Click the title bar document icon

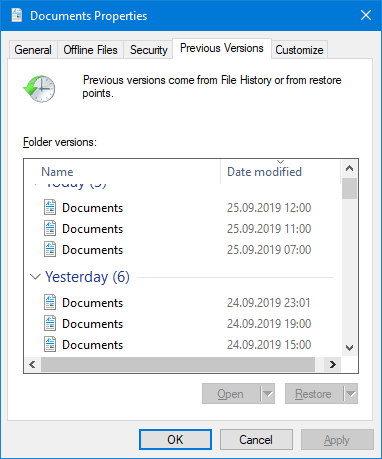[x=17, y=15]
